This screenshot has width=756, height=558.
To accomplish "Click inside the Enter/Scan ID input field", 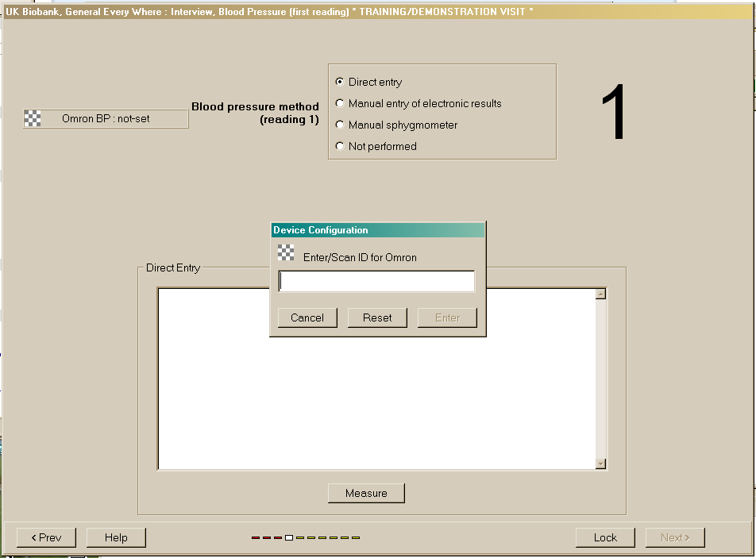I will click(x=376, y=280).
